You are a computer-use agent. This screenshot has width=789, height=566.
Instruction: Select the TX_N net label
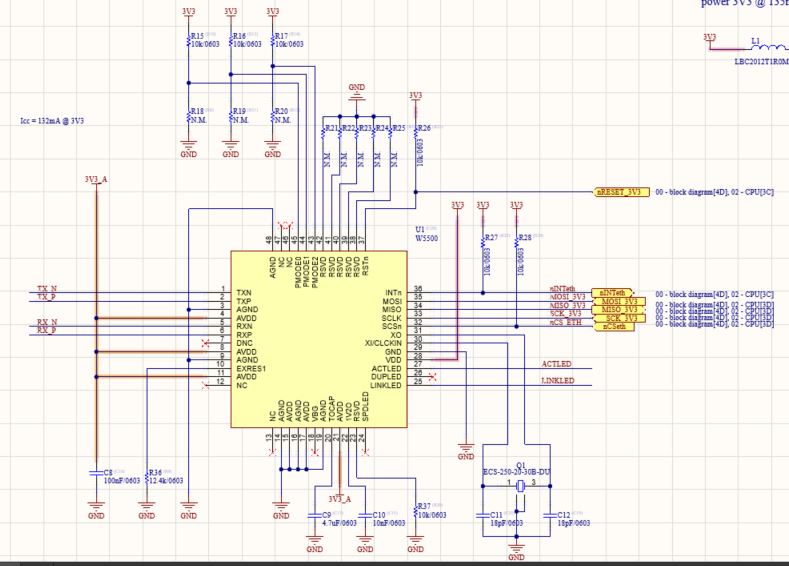pos(47,289)
